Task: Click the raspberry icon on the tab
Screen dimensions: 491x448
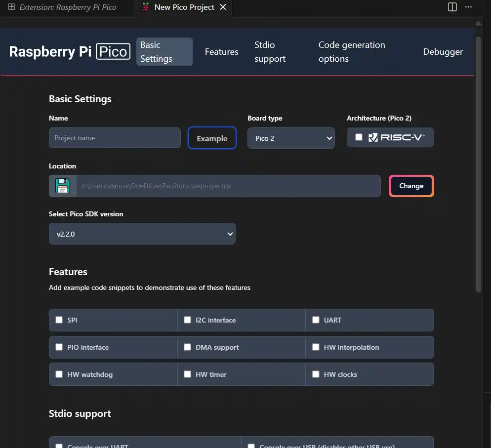Action: (x=145, y=7)
